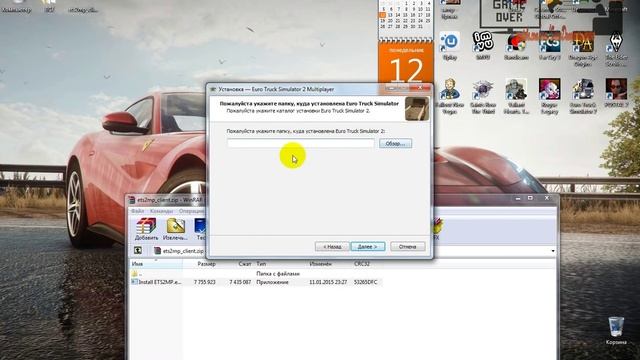The image size is (640, 360).
Task: Open the IMVU desktop shortcut
Action: pos(483,46)
